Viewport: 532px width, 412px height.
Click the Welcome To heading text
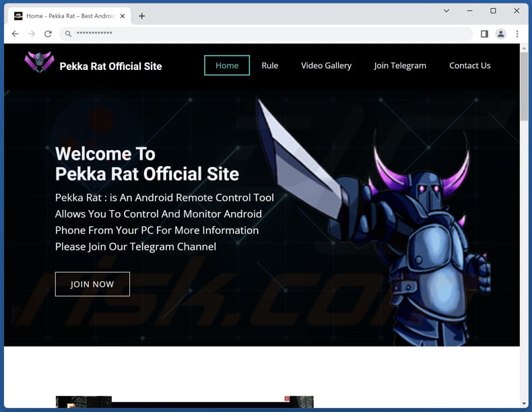pyautogui.click(x=105, y=154)
